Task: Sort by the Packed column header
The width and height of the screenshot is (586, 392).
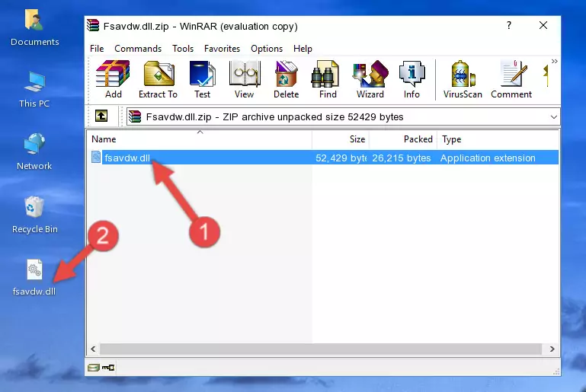Action: [x=403, y=139]
